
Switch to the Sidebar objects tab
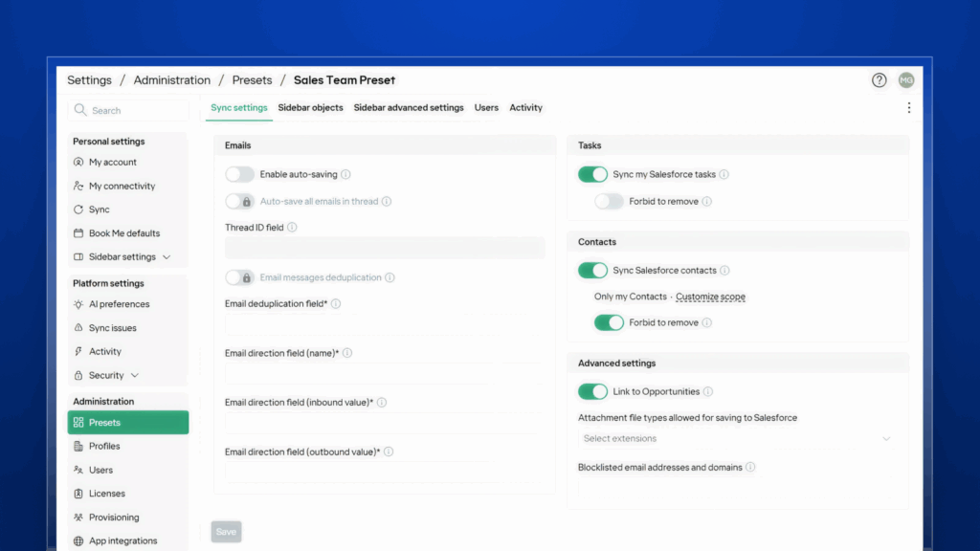(x=310, y=108)
